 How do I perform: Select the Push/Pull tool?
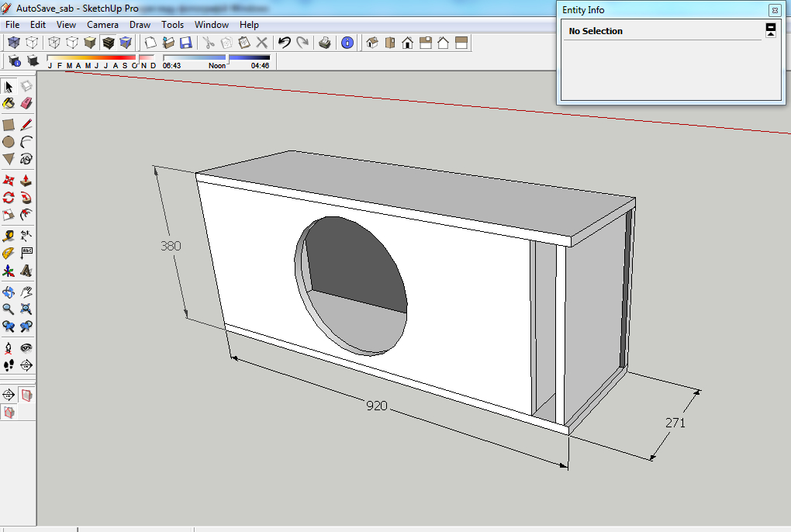pyautogui.click(x=26, y=181)
